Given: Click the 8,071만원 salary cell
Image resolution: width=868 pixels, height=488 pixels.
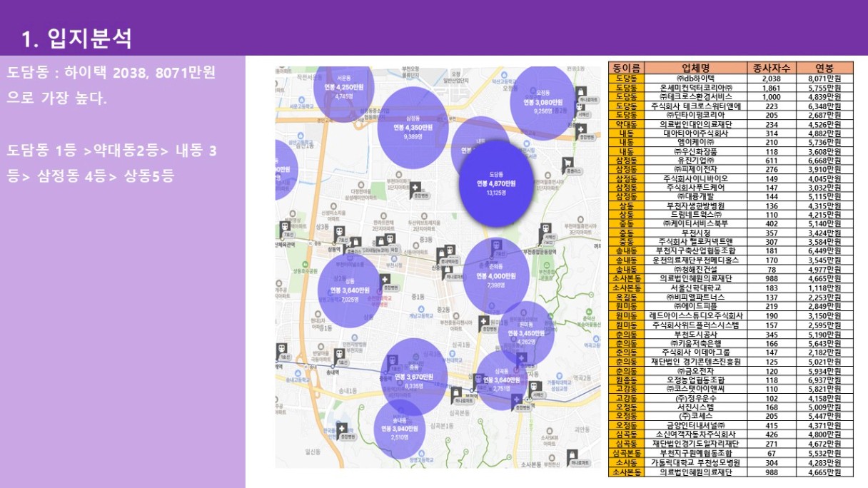Looking at the screenshot, I should click(x=824, y=78).
